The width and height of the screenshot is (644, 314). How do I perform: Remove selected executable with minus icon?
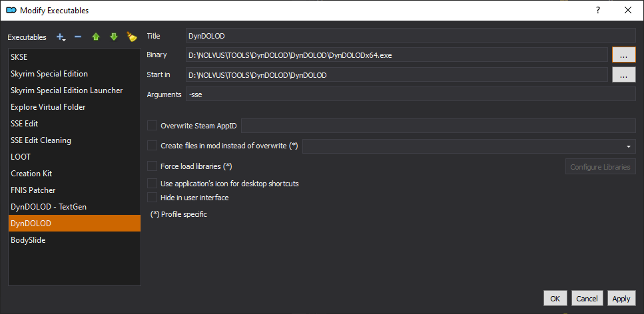[x=78, y=37]
